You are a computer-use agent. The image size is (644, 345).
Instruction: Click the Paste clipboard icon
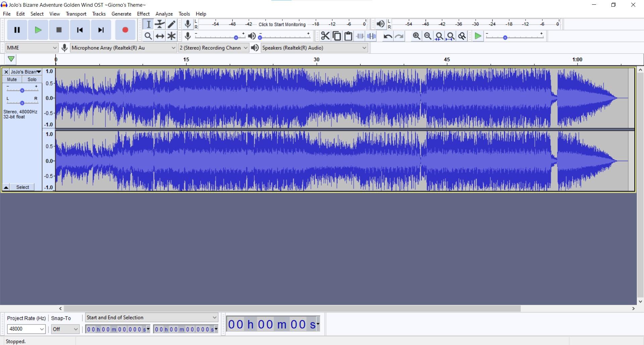point(348,36)
